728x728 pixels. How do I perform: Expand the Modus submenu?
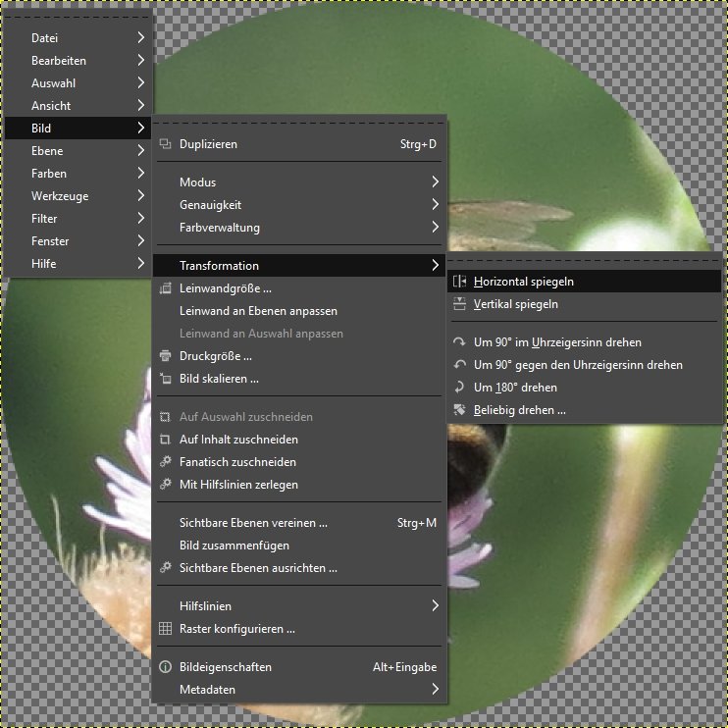point(435,182)
